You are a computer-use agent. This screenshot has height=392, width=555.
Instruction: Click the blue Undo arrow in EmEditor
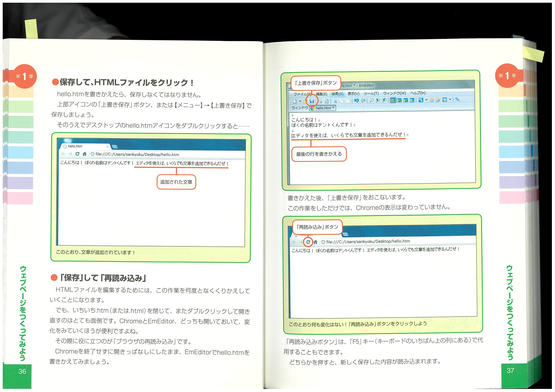pyautogui.click(x=357, y=101)
